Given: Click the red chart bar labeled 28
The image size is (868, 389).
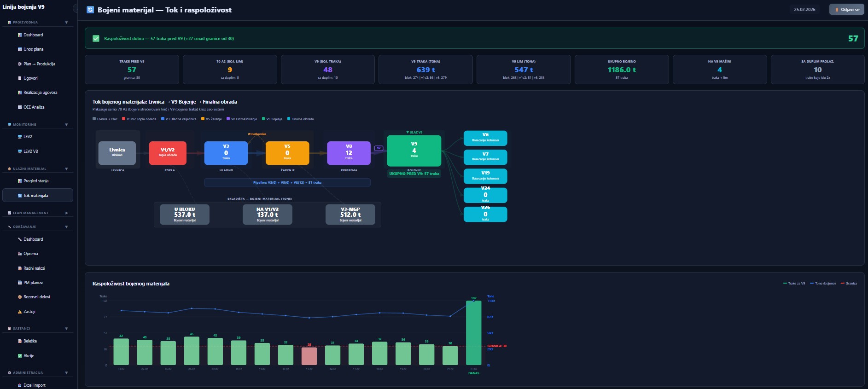Looking at the screenshot, I should click(309, 356).
